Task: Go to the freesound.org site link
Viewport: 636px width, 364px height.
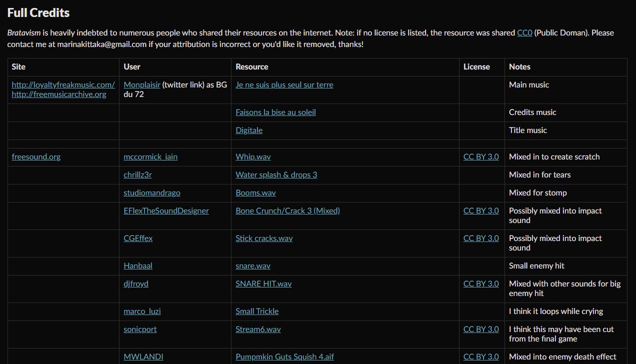Action: click(x=36, y=157)
